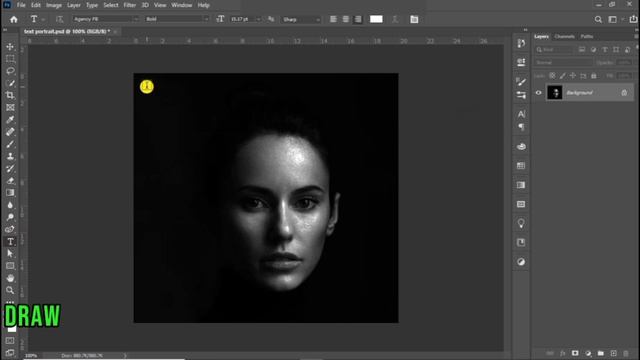640x360 pixels.
Task: Left align text button
Action: pyautogui.click(x=333, y=19)
